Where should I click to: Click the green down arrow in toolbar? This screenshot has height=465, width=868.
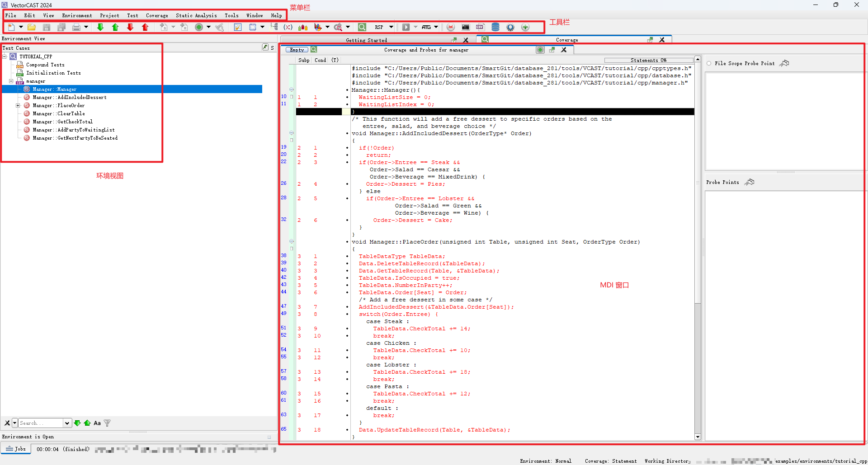(x=100, y=27)
